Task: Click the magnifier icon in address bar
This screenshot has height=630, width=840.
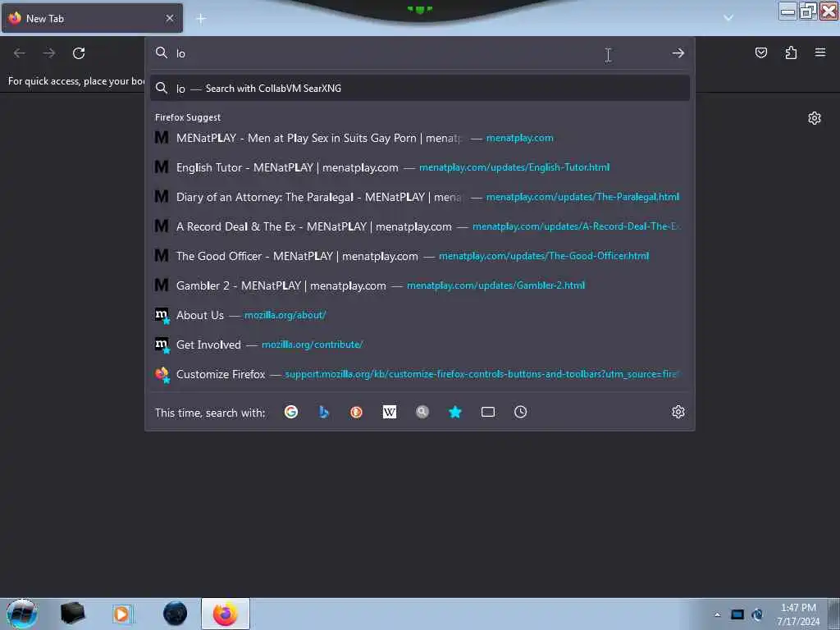Action: coord(162,52)
